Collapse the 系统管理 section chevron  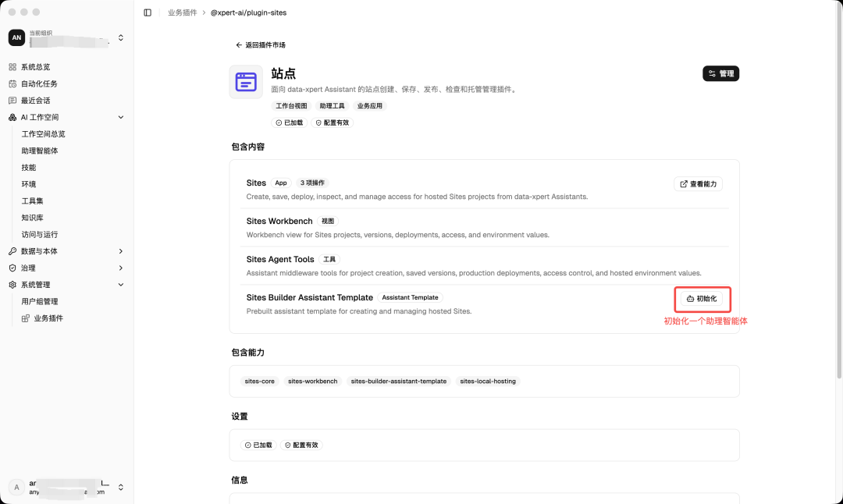tap(120, 285)
